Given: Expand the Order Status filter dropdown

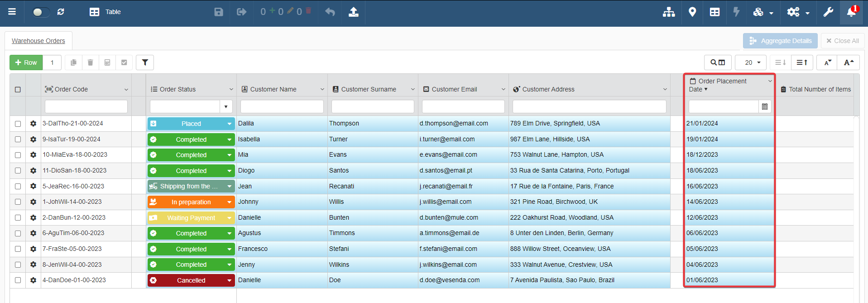Looking at the screenshot, I should coord(226,107).
